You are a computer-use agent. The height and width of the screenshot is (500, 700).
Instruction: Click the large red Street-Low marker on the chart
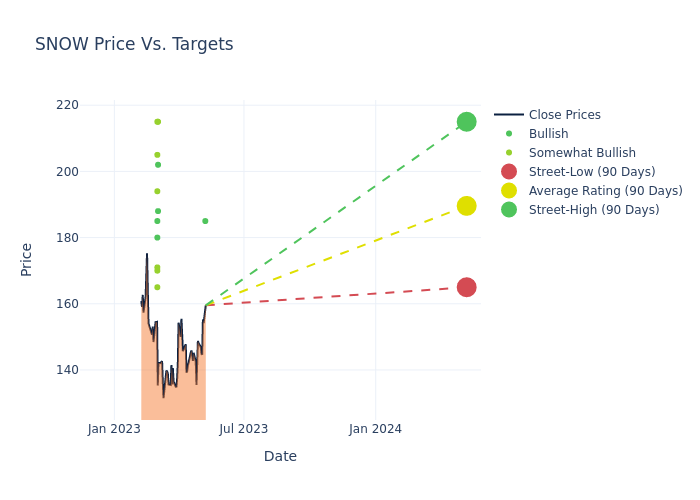(466, 287)
